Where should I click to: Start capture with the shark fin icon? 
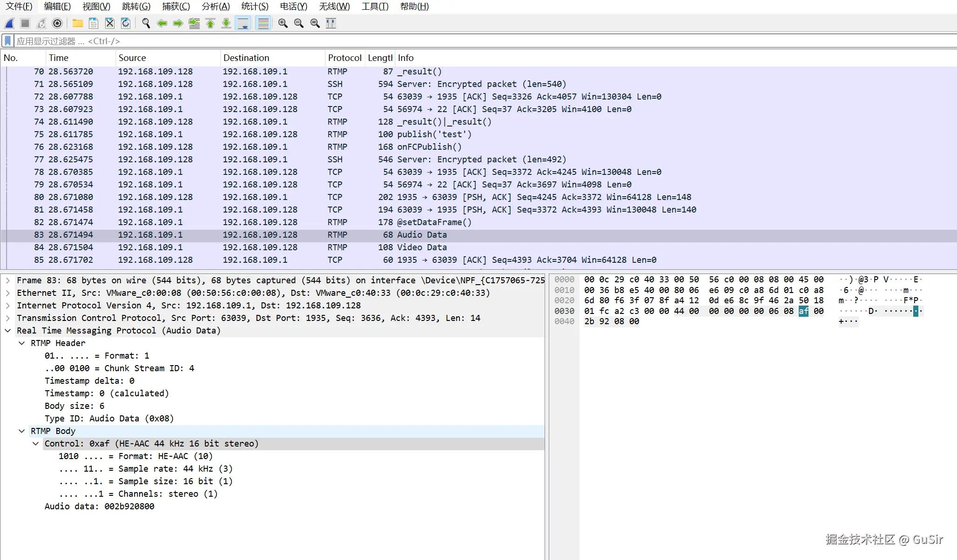point(9,23)
